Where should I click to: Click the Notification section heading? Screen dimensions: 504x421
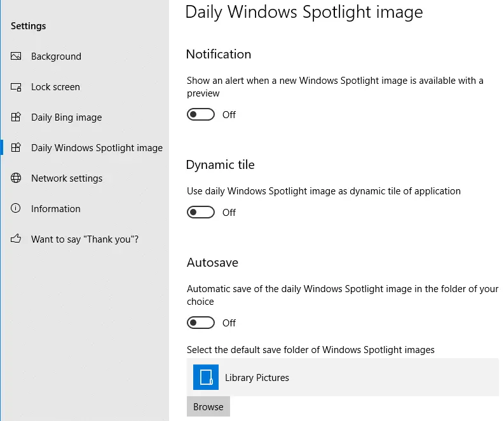pos(219,54)
